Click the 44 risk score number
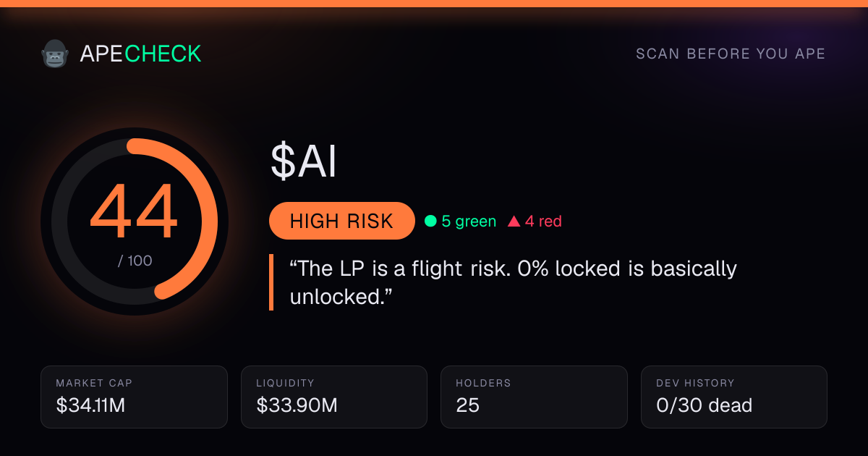 click(x=134, y=212)
